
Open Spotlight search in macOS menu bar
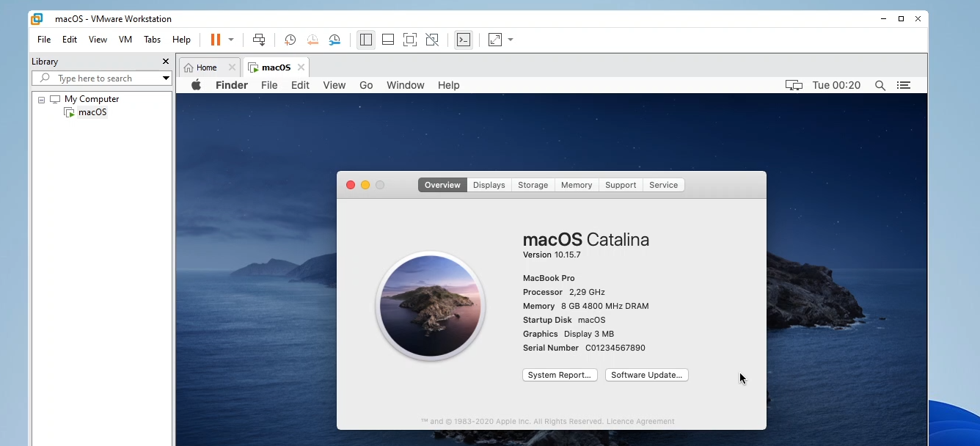click(880, 85)
